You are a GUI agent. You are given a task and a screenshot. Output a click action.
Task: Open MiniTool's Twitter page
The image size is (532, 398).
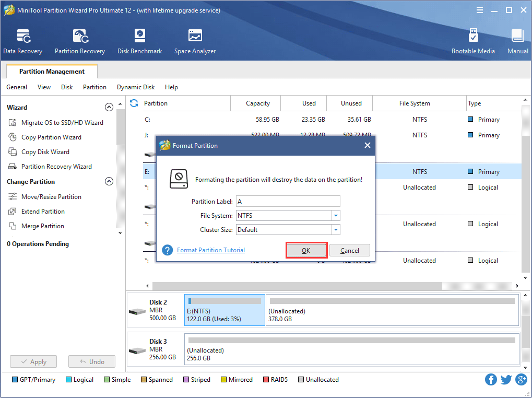coord(505,379)
